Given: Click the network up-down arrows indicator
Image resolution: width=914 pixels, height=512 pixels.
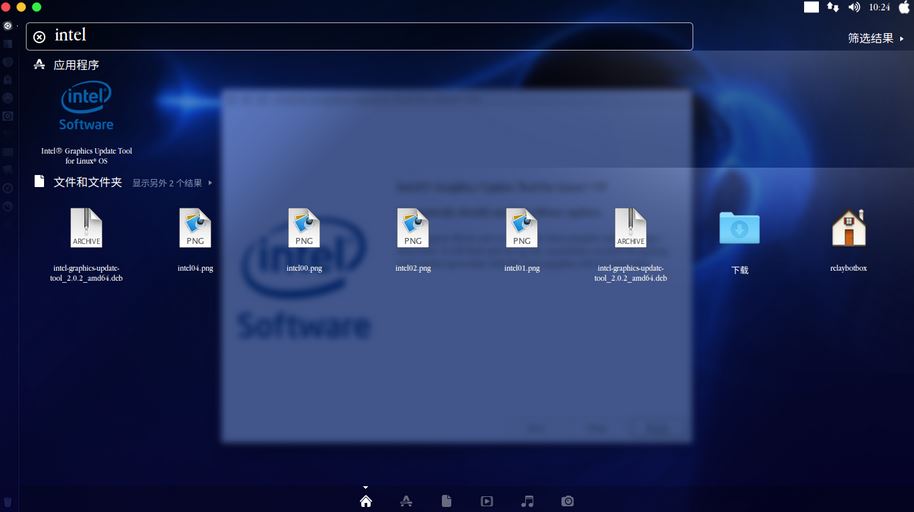Looking at the screenshot, I should 833,7.
